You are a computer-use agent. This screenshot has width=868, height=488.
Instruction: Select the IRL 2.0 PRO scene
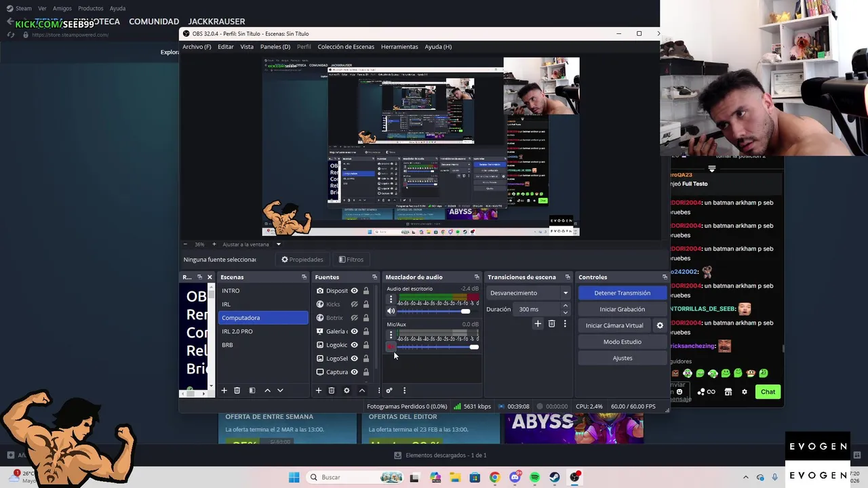pyautogui.click(x=264, y=331)
